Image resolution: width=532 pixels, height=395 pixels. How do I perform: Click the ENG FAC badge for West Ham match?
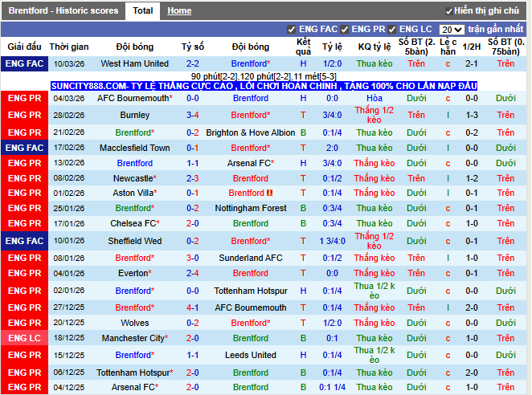(24, 63)
